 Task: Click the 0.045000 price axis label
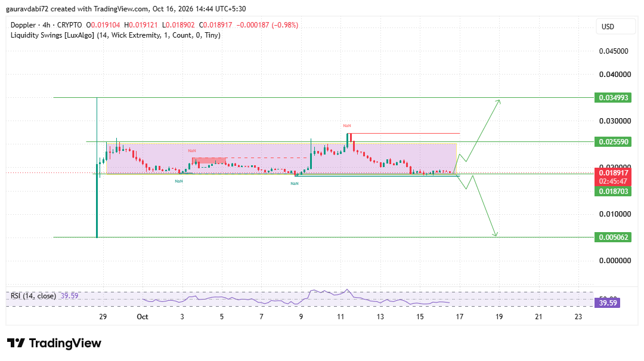point(614,51)
